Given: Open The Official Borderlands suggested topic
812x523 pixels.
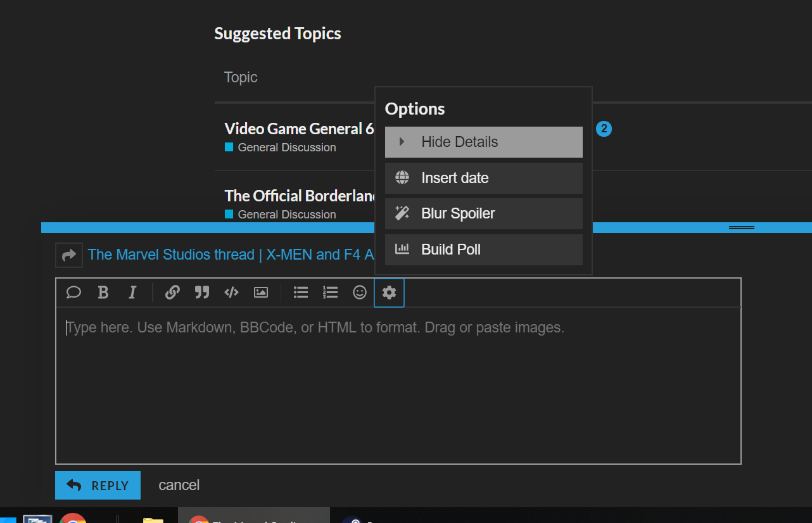Looking at the screenshot, I should click(301, 196).
